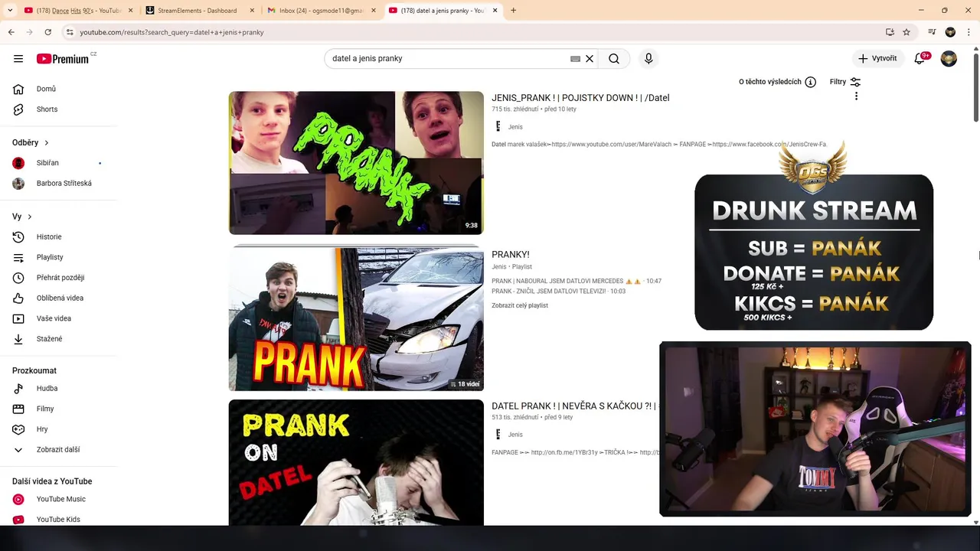
Task: Open Přehrát později list
Action: [x=61, y=278]
